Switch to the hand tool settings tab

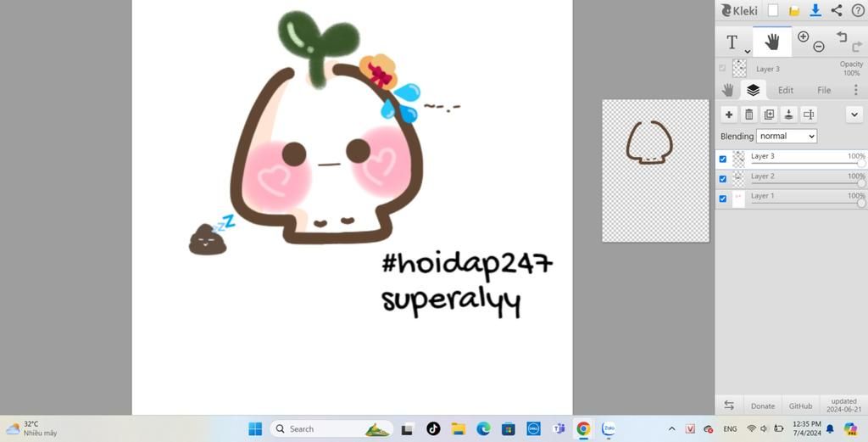[727, 90]
